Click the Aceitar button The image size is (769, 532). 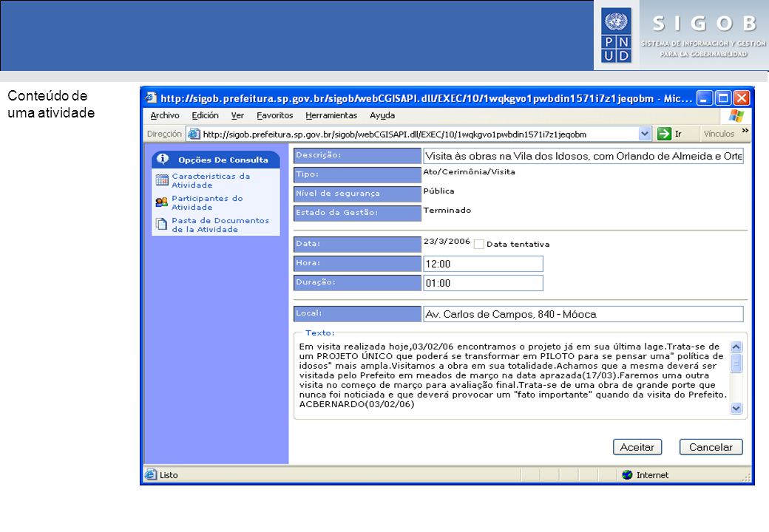coord(637,447)
